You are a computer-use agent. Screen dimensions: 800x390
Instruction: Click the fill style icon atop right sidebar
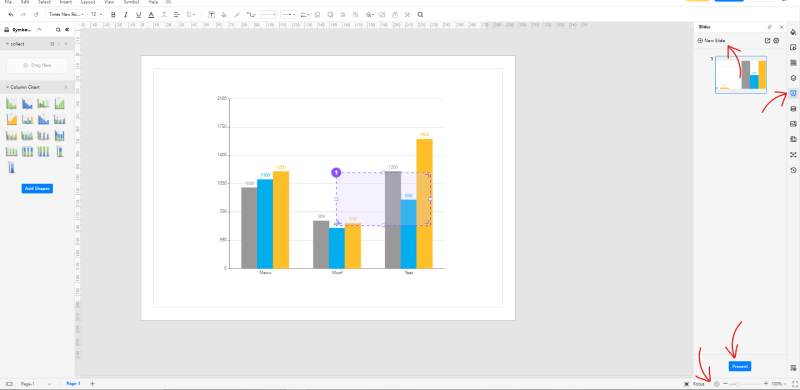click(x=793, y=32)
